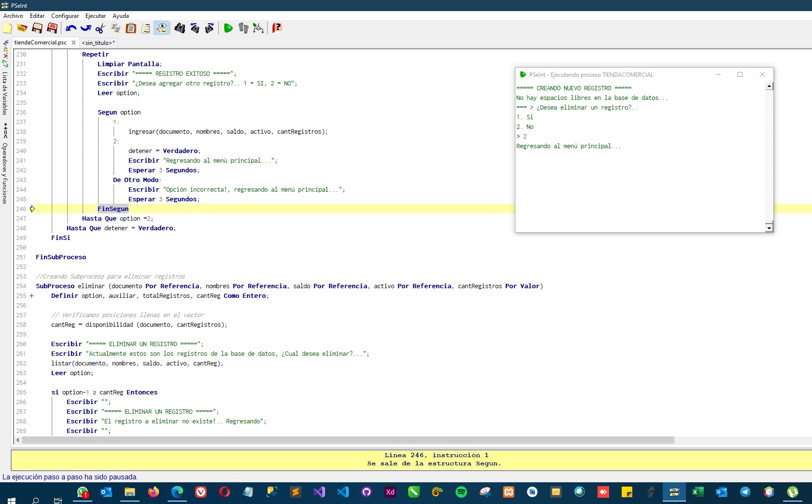This screenshot has height=504, width=812.
Task: Save the file with the Save icon
Action: [x=37, y=28]
